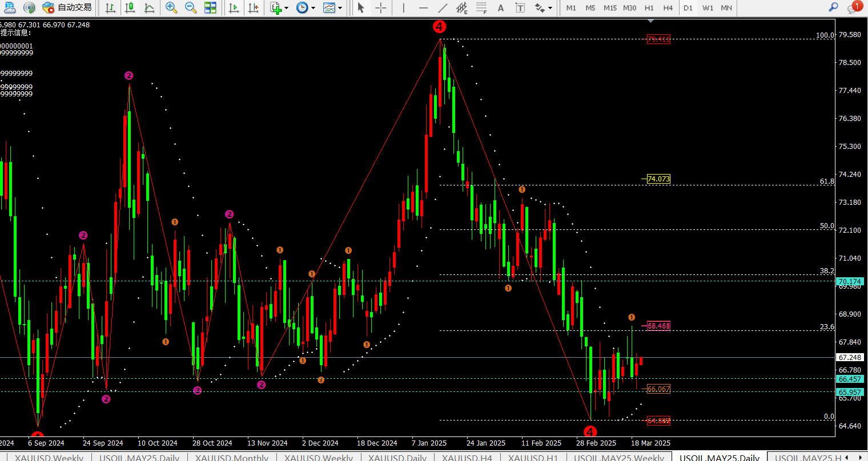Select the draw text 'A' tool

[x=501, y=8]
